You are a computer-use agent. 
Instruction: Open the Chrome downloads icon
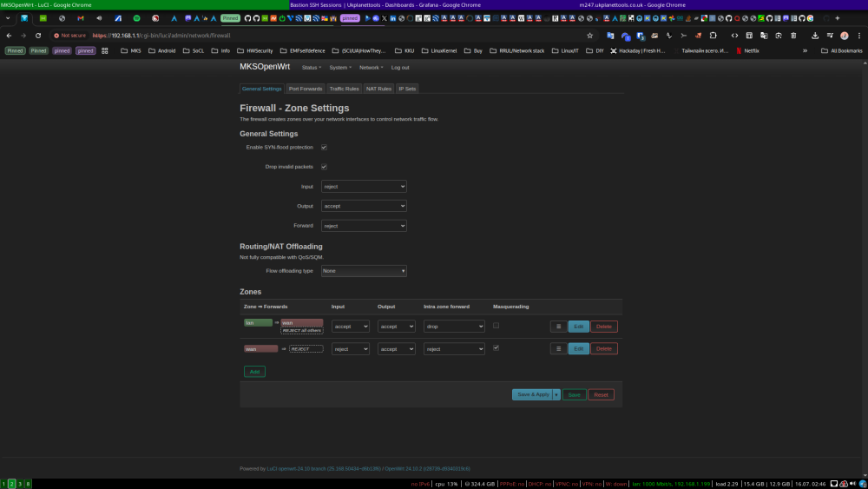click(x=815, y=36)
